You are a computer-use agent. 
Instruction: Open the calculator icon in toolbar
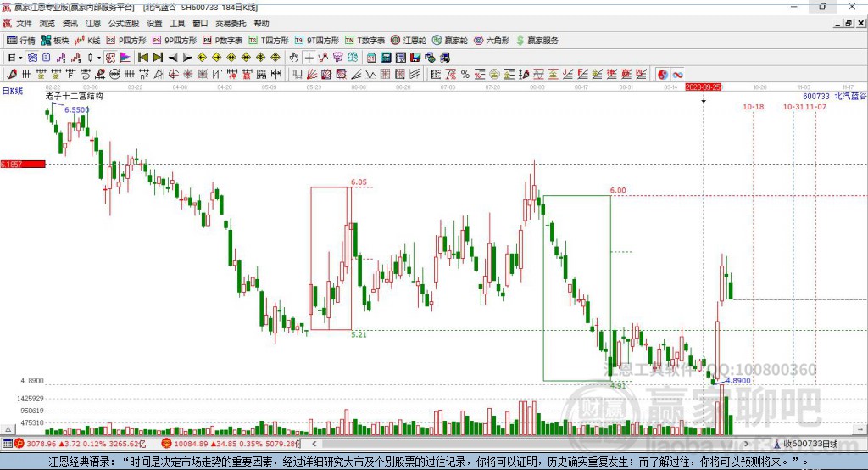click(x=387, y=58)
